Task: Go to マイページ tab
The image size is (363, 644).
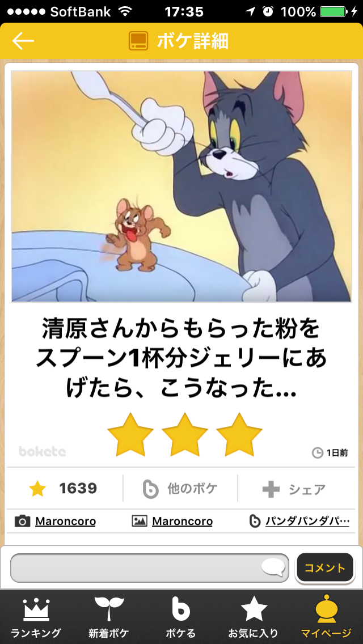Action: (326, 617)
